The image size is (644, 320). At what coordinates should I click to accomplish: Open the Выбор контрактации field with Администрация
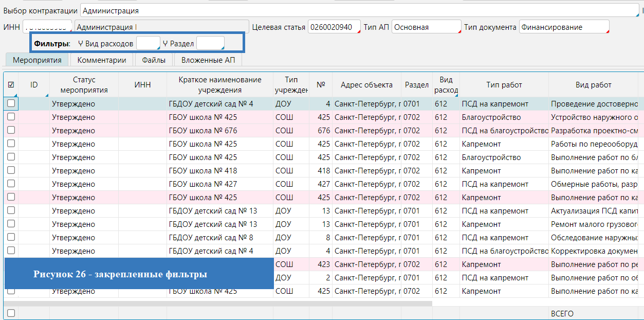tap(359, 10)
